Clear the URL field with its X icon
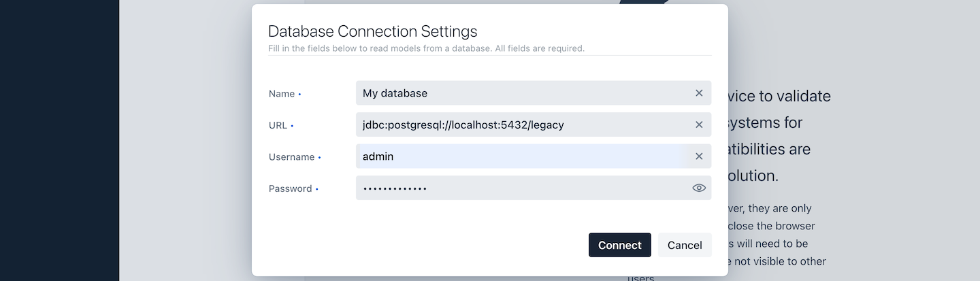Viewport: 980px width, 281px height. coord(699,125)
